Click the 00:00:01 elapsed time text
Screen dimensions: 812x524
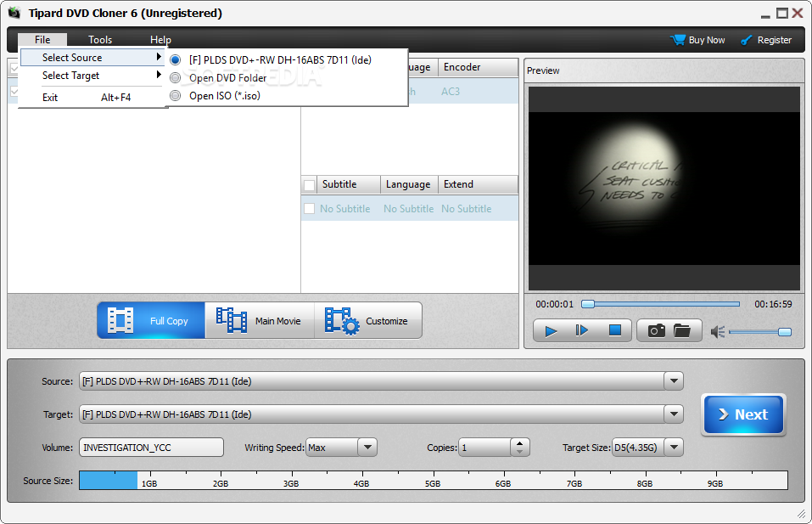click(x=555, y=304)
